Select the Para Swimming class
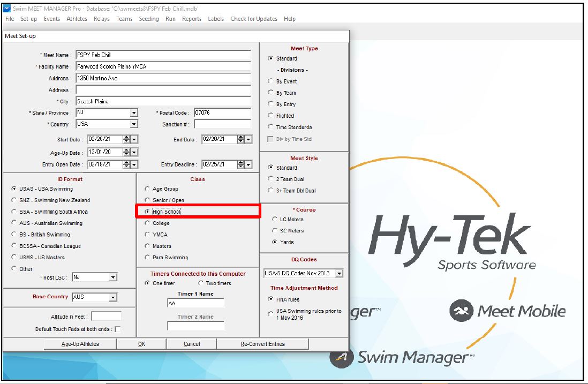 147,257
